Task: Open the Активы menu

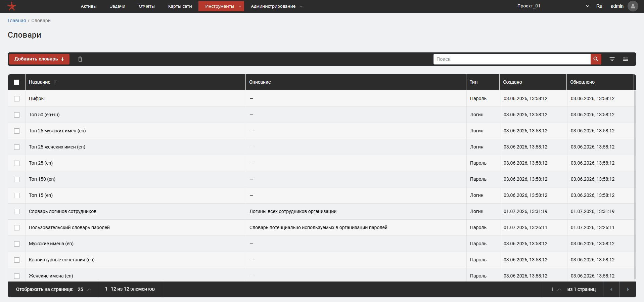Action: click(x=89, y=6)
